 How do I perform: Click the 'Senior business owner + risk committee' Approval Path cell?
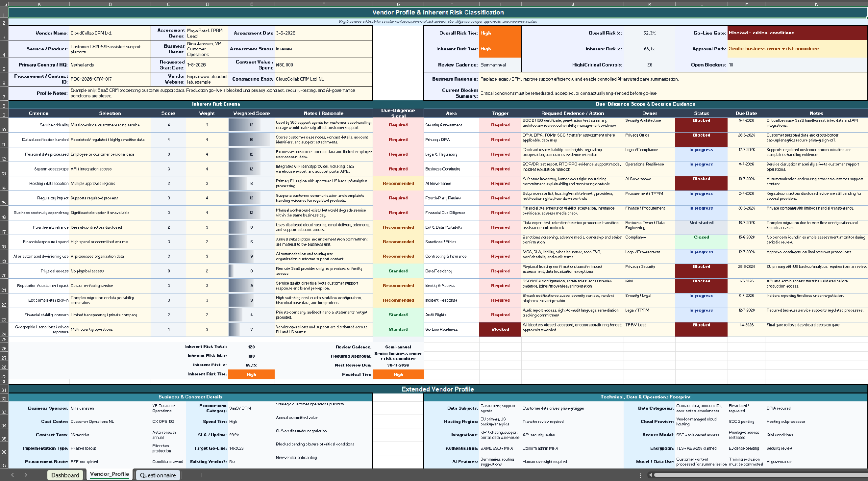coord(797,49)
